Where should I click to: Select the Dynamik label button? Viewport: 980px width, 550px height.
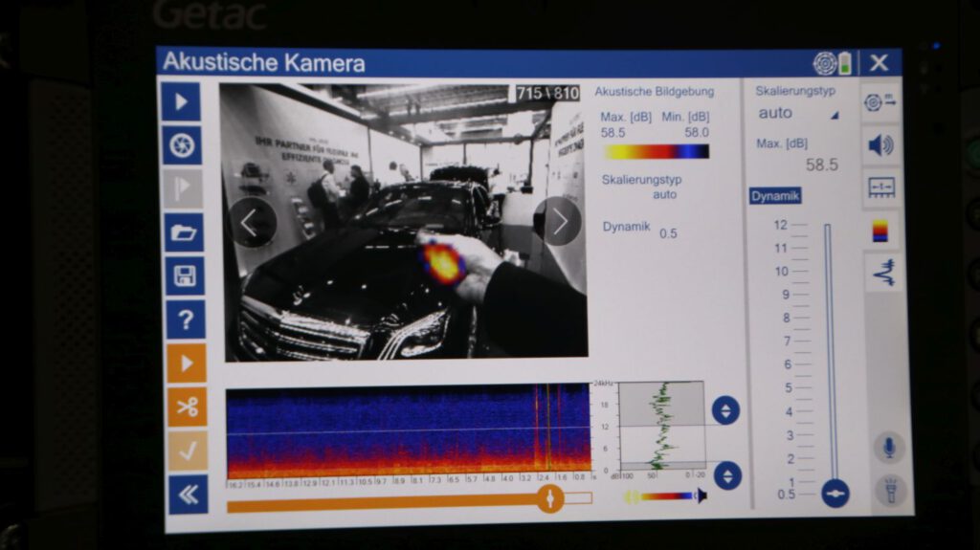tap(774, 196)
